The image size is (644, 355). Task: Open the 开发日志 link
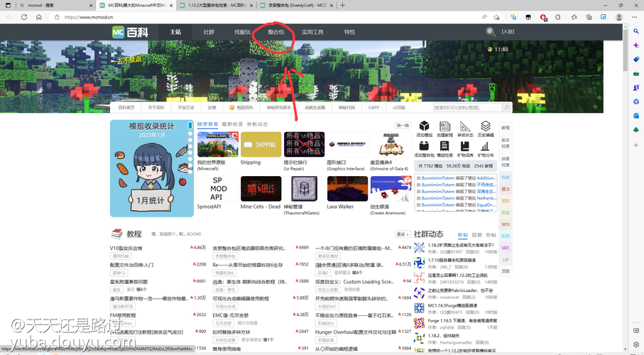(186, 108)
